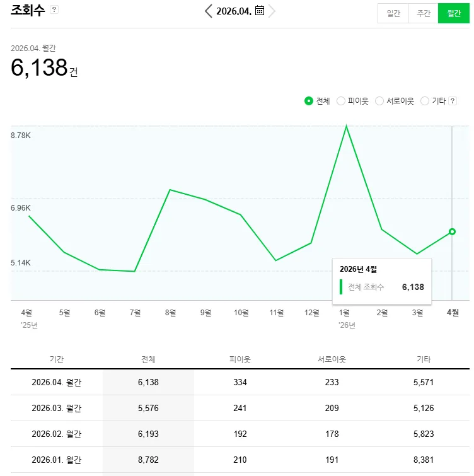Screen dimensions: 474x476
Task: Click the 기간 column header
Action: click(57, 359)
